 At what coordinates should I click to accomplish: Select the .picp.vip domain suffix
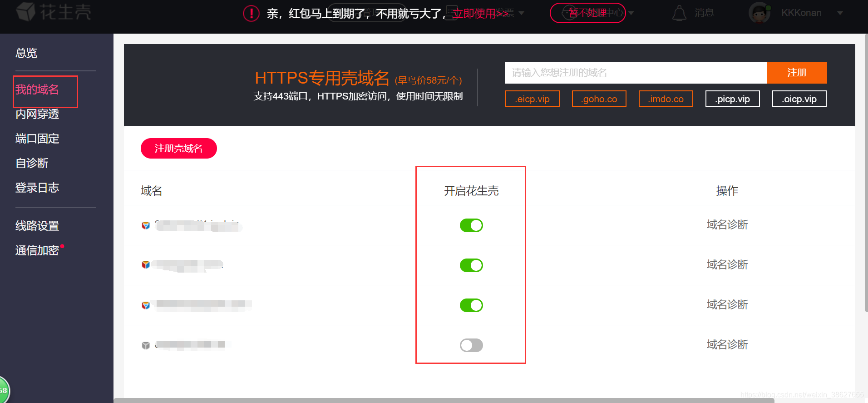(733, 99)
